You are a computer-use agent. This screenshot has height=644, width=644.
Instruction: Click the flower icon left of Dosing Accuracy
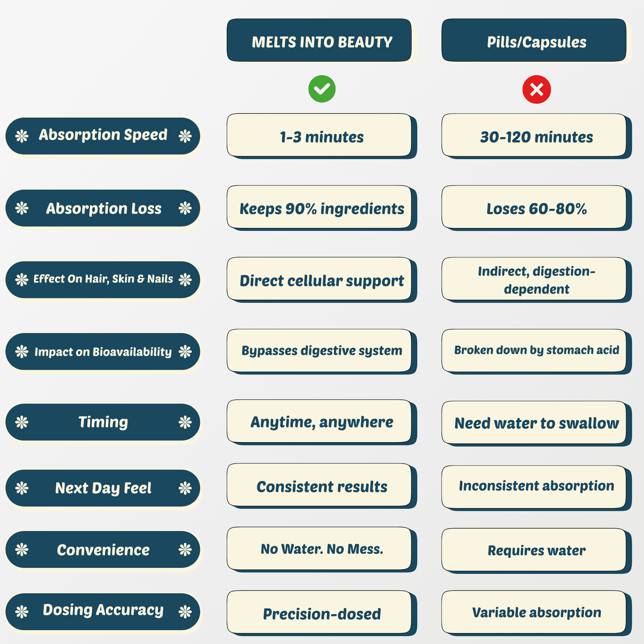(22, 612)
